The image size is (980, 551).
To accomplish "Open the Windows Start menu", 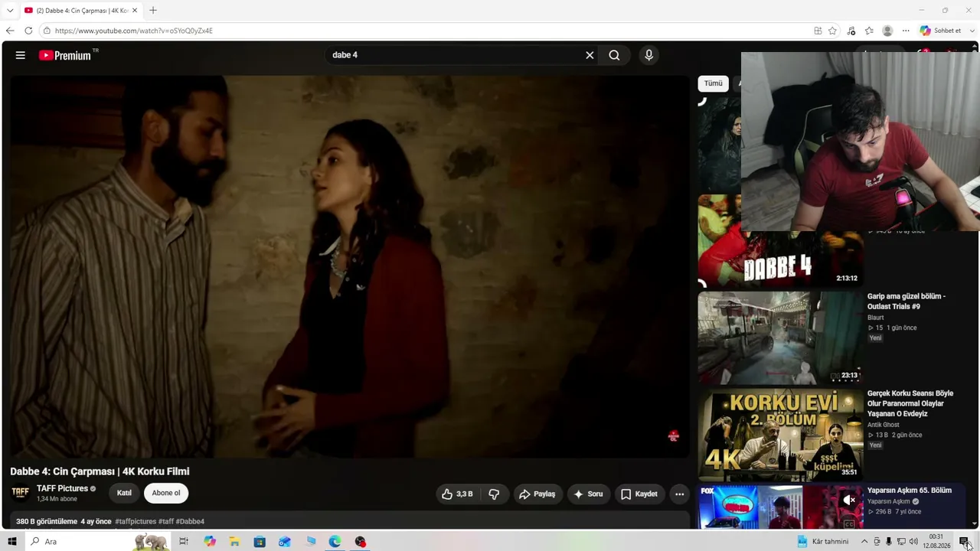I will 11,542.
